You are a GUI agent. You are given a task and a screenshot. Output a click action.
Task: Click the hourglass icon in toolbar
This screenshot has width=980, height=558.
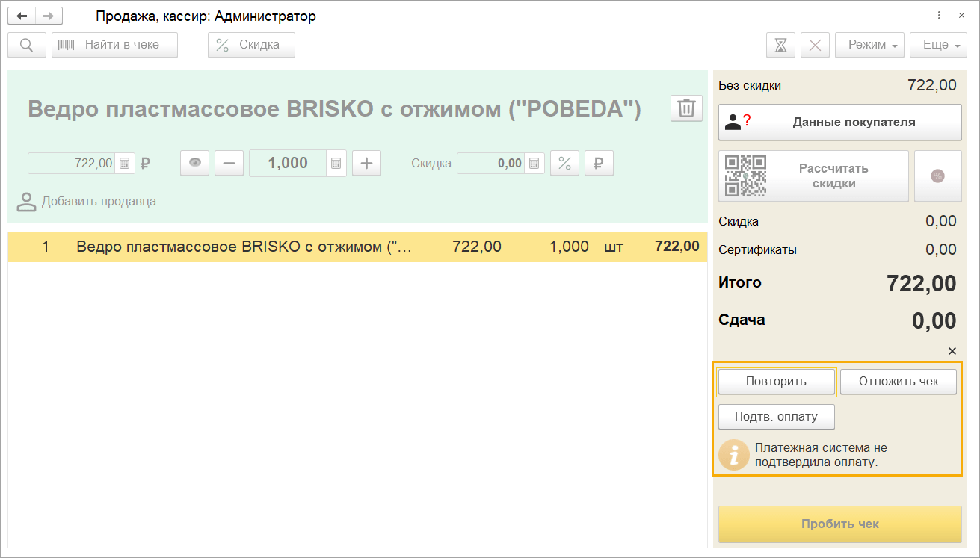coord(780,45)
